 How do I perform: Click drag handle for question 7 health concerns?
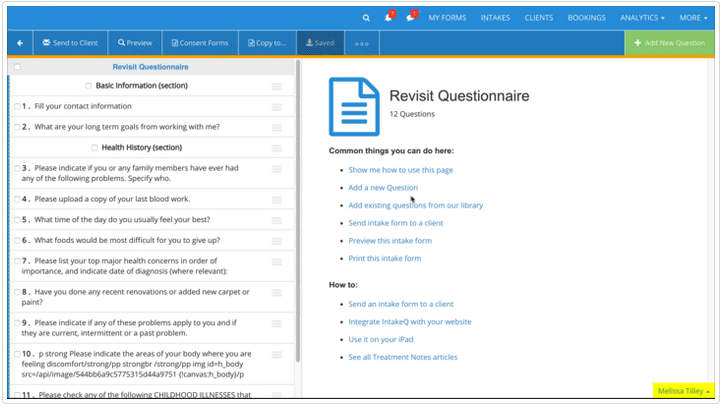coord(277,262)
